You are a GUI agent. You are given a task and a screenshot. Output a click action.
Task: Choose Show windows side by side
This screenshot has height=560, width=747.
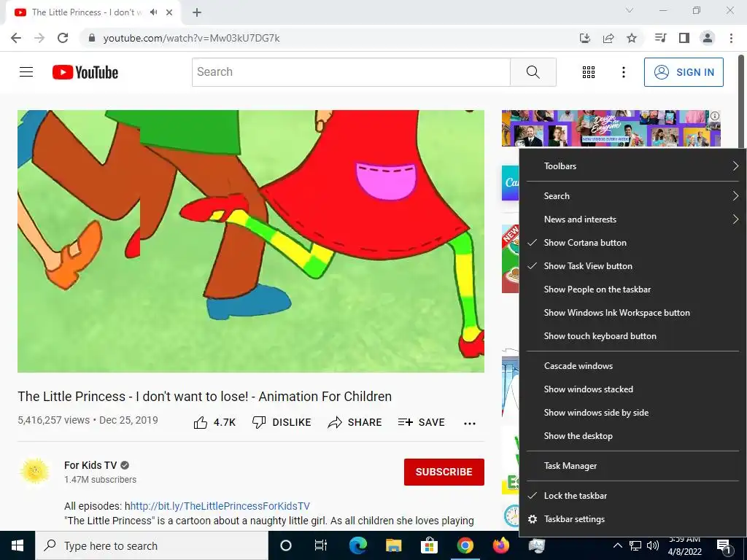pyautogui.click(x=632, y=413)
